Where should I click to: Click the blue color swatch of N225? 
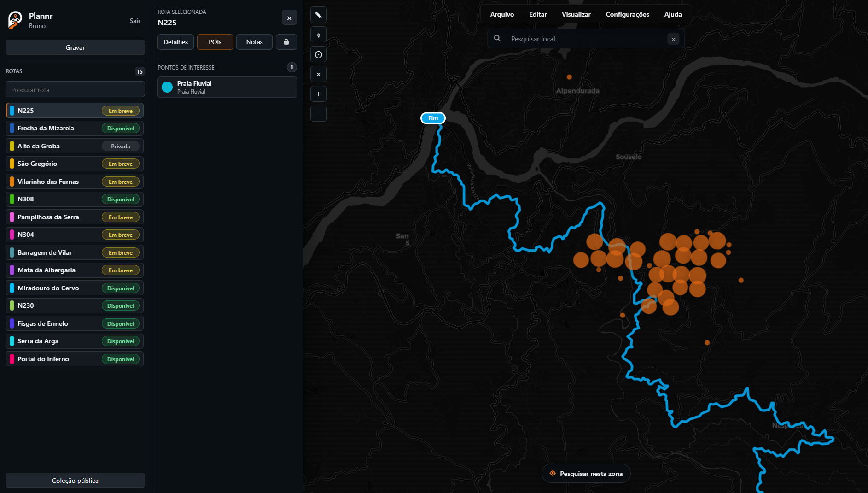point(12,111)
